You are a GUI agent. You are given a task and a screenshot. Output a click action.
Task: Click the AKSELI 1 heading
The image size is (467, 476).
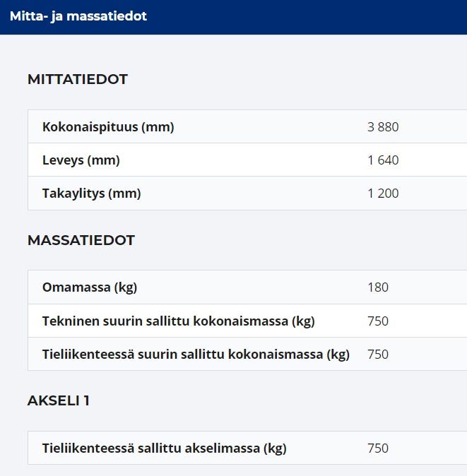(x=59, y=400)
